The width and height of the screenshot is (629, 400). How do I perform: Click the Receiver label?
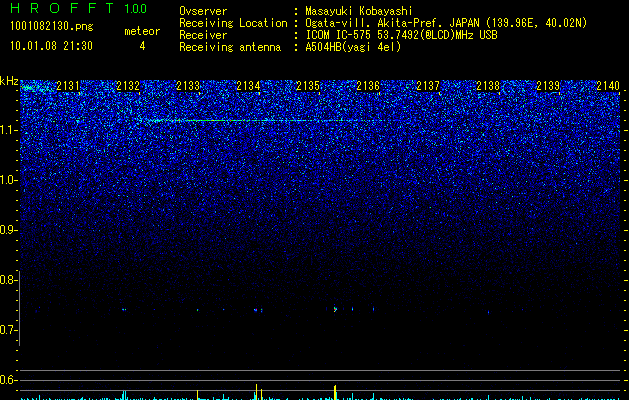203,35
